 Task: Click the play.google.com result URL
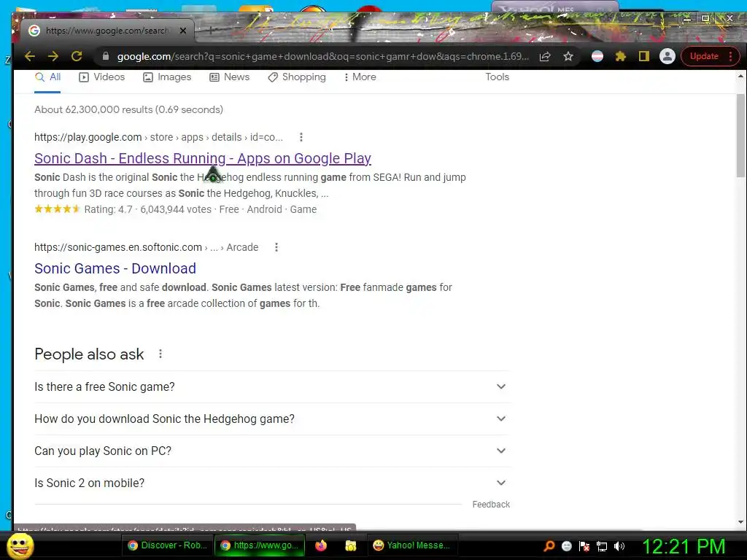coord(158,137)
